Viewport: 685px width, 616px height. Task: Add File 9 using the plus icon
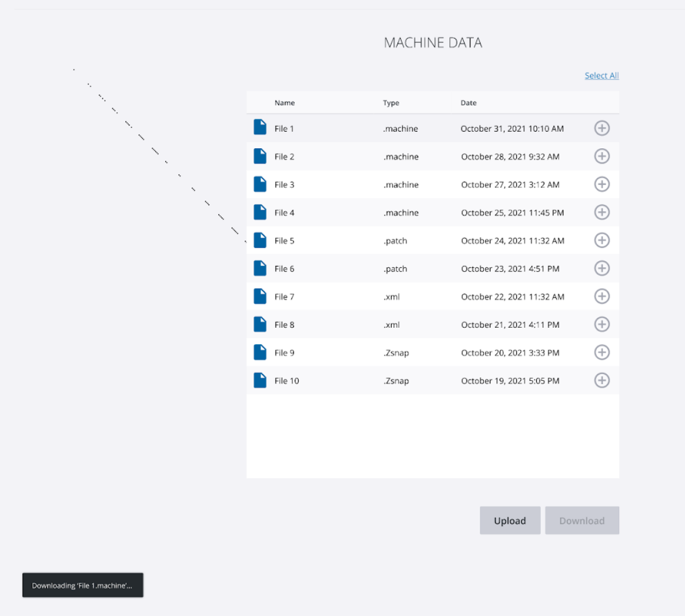[x=602, y=352]
